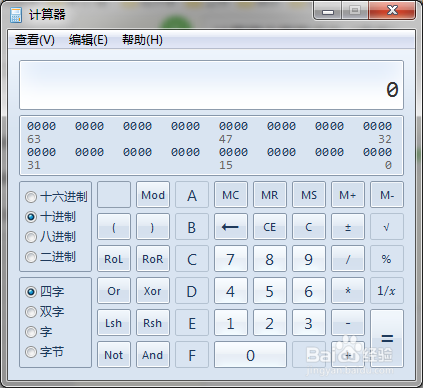This screenshot has width=423, height=388.
Task: Click the left parenthesis button
Action: (x=114, y=227)
